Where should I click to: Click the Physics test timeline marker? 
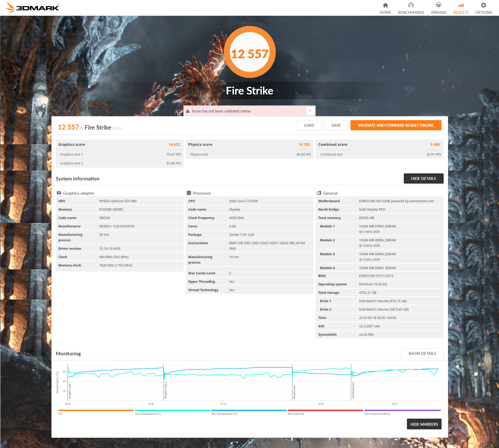pos(294,392)
